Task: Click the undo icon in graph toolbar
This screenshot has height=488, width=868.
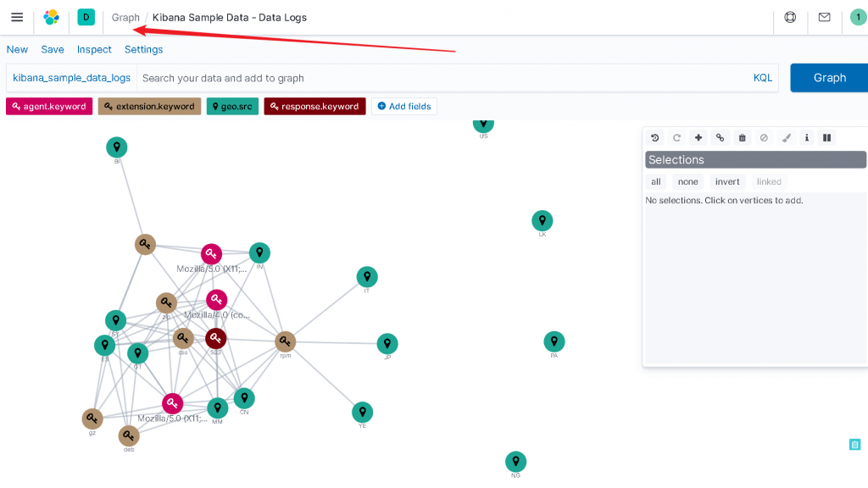Action: click(655, 138)
